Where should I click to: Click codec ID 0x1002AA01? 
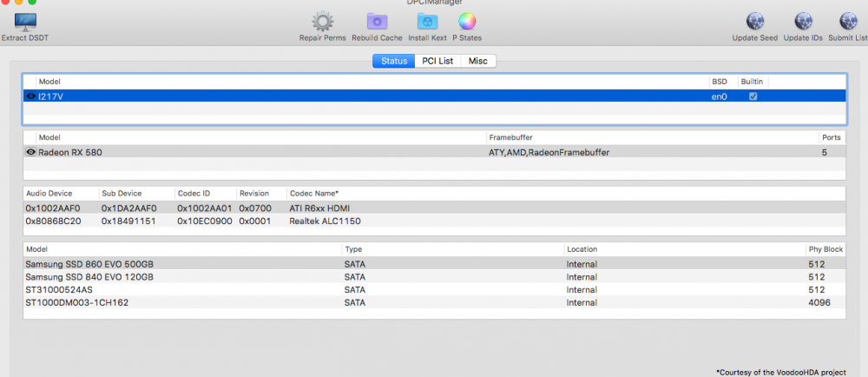(x=205, y=208)
